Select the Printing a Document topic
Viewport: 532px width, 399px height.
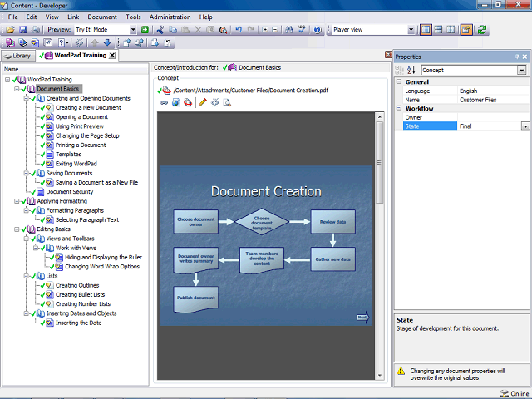(x=81, y=145)
